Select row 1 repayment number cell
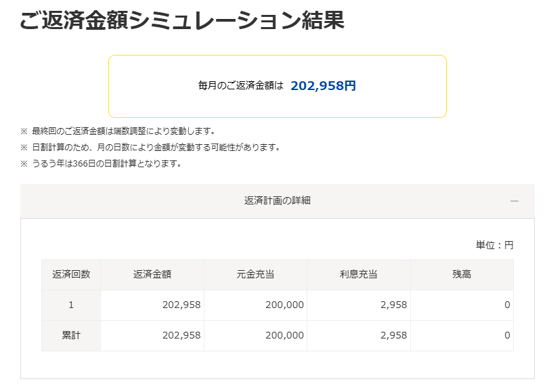549x392 pixels. coord(71,305)
